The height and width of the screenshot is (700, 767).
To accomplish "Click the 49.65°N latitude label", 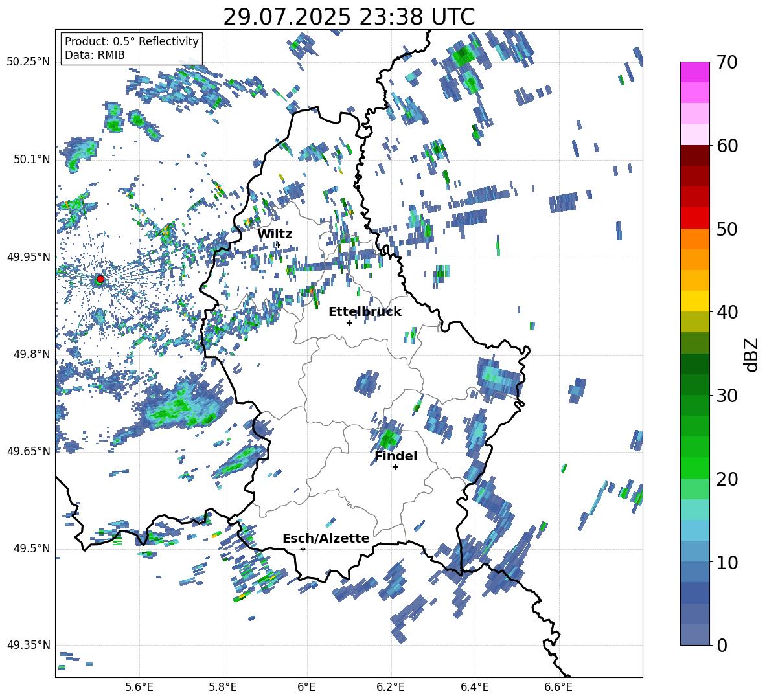I will click(29, 451).
